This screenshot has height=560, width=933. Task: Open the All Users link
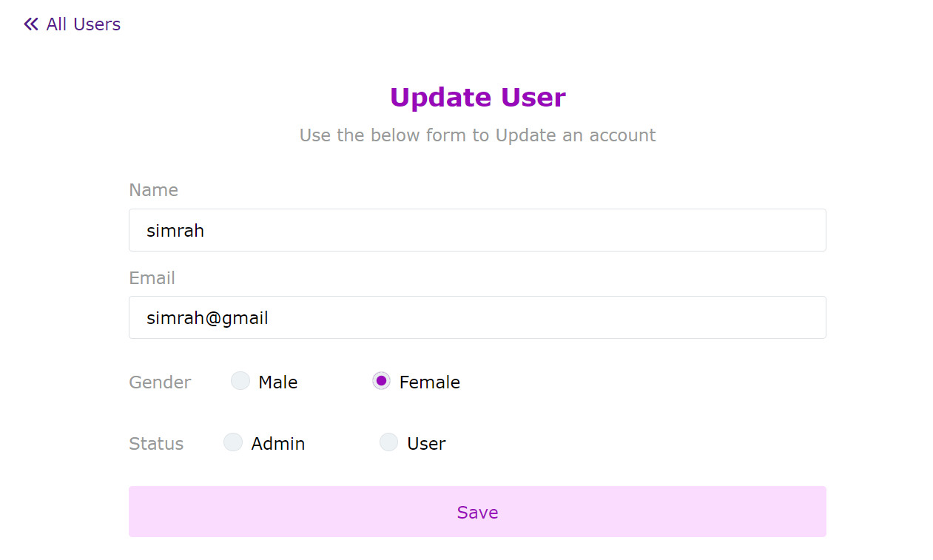click(83, 24)
